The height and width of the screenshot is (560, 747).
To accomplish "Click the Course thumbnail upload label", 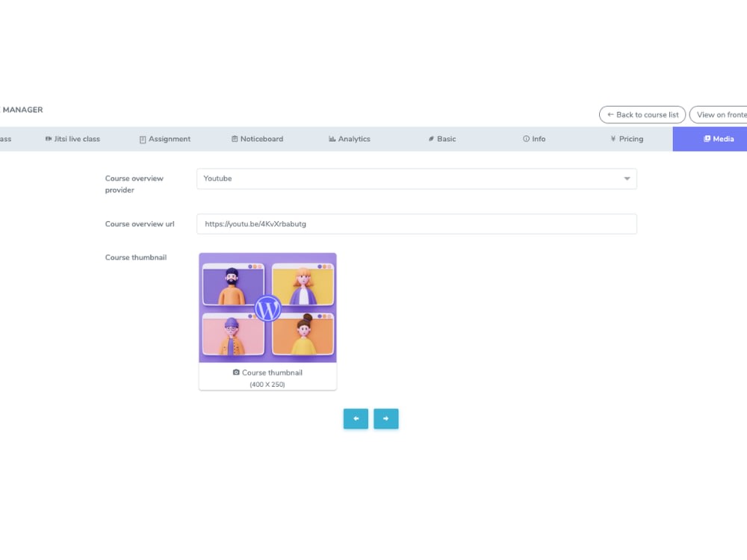I will pyautogui.click(x=267, y=373).
